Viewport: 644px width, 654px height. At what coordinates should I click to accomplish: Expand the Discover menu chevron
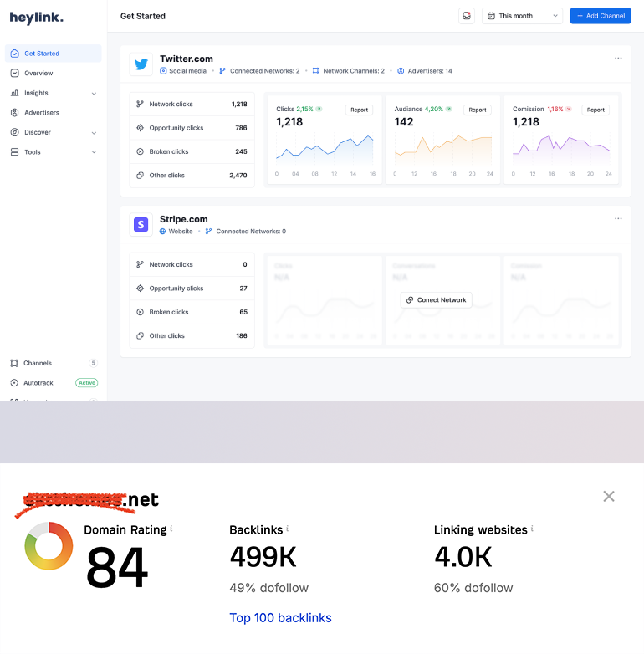click(94, 133)
